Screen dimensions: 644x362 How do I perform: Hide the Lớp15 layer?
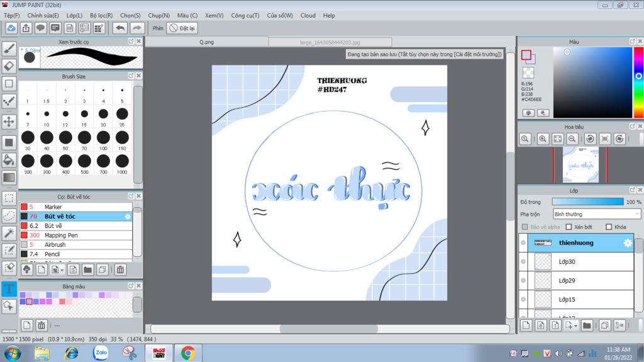click(x=523, y=300)
